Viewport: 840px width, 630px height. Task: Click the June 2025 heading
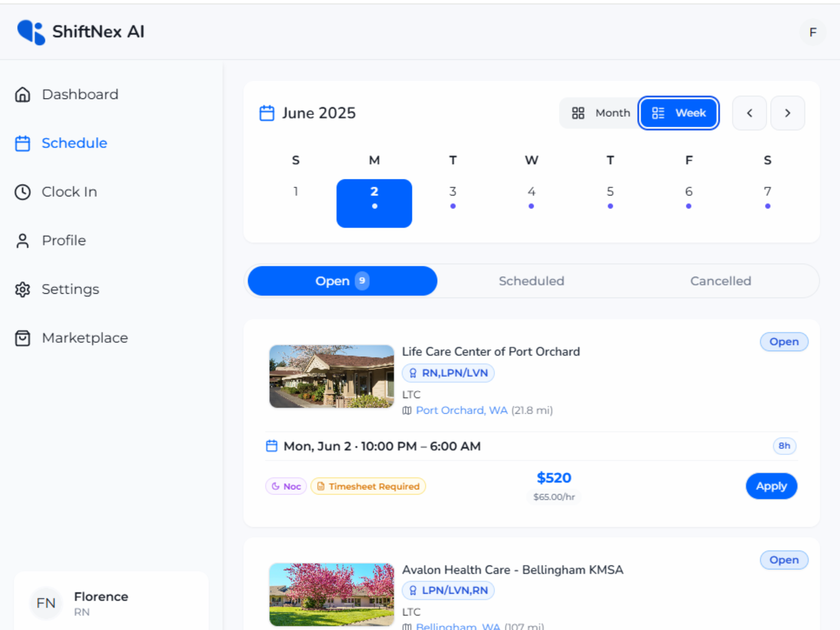coord(319,113)
